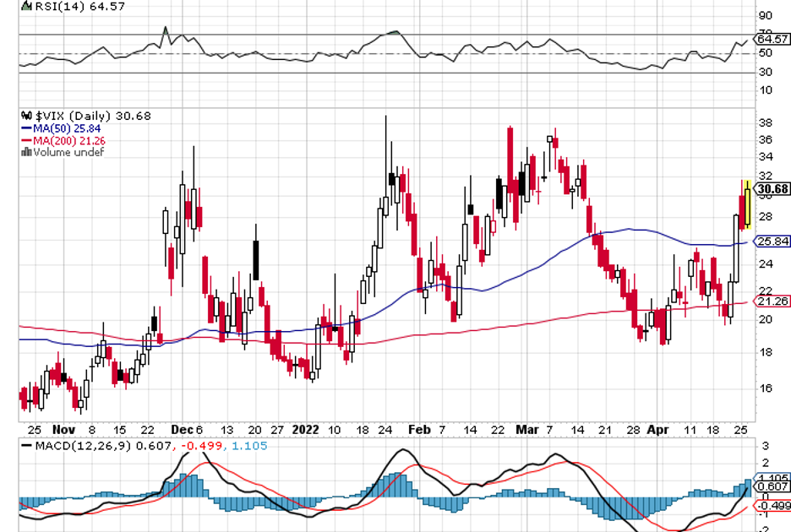Select the MA(50) 25.84 legend text
This screenshot has width=791, height=532.
tap(73, 128)
